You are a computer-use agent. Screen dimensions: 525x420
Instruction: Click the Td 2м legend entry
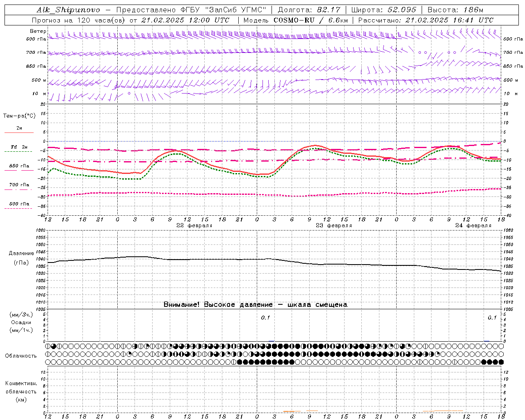(x=19, y=147)
